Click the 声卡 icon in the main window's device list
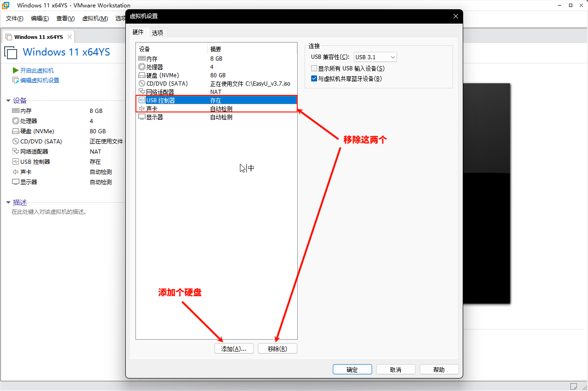This screenshot has width=588, height=391. tap(16, 172)
